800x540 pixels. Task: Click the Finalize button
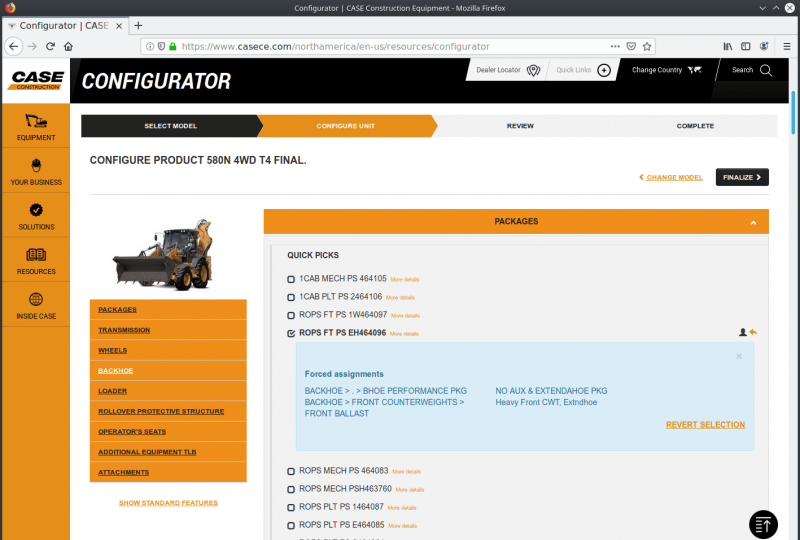point(742,177)
